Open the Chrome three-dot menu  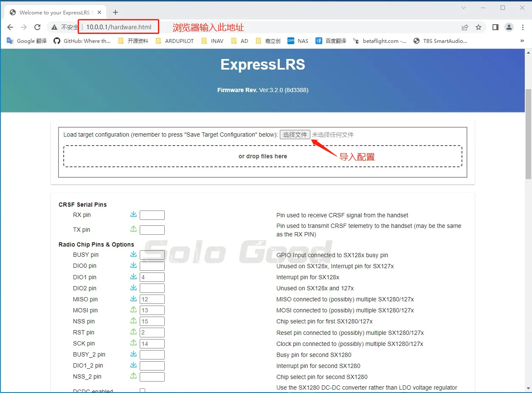(523, 27)
